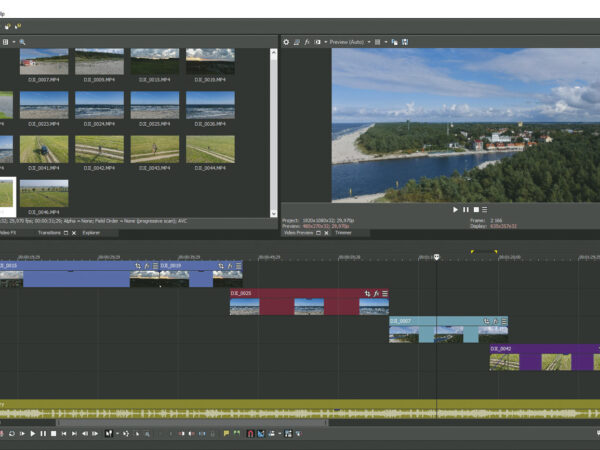The image size is (600, 450).
Task: Click Pan/Crop icon on DJI_0025 clip
Action: point(367,293)
